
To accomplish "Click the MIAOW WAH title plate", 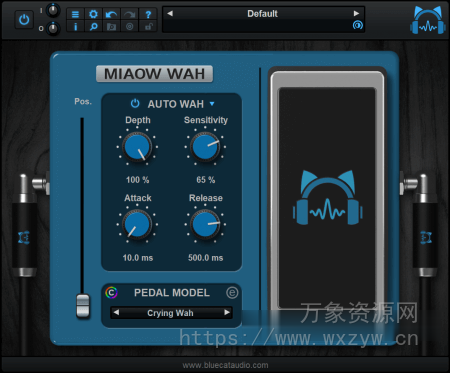I will (154, 74).
